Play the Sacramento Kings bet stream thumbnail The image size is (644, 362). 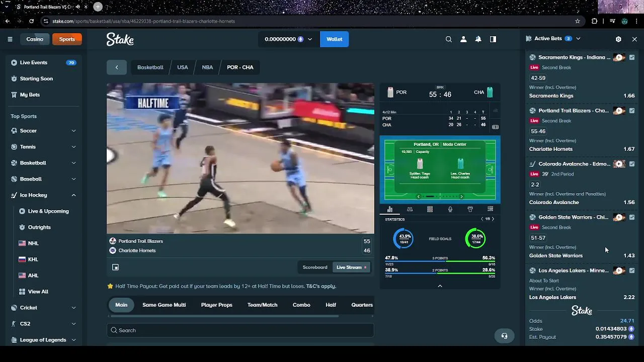pyautogui.click(x=619, y=57)
